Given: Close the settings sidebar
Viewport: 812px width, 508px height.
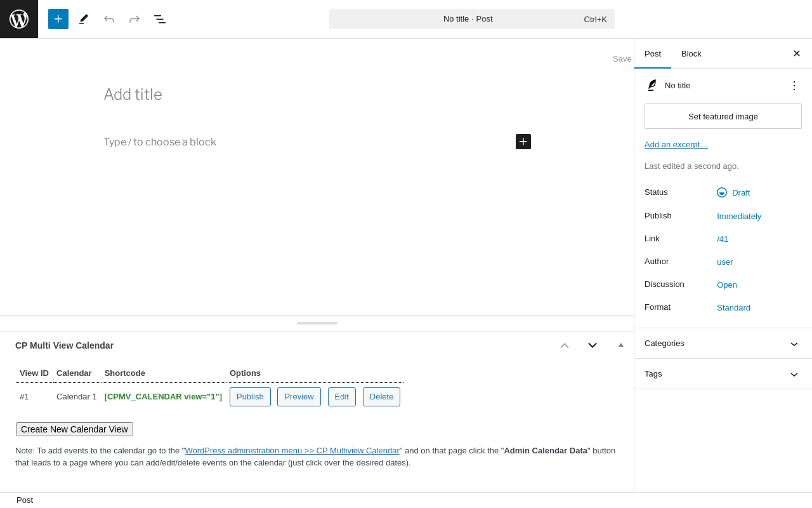Looking at the screenshot, I should click(x=797, y=53).
